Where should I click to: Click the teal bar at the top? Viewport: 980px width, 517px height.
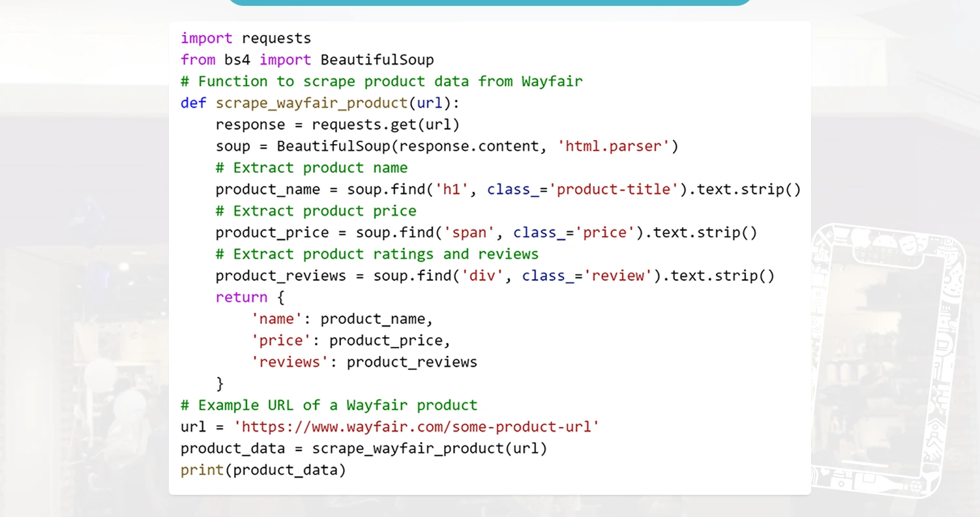tap(490, 3)
